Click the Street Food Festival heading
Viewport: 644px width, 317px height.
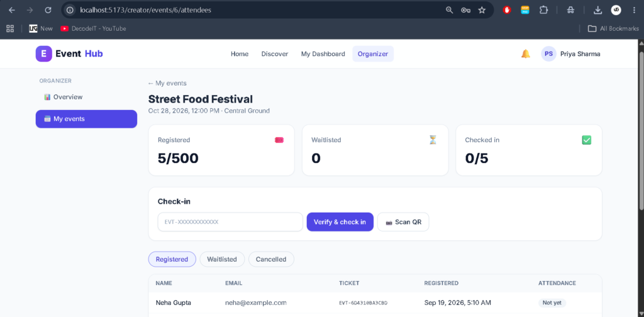pos(201,99)
